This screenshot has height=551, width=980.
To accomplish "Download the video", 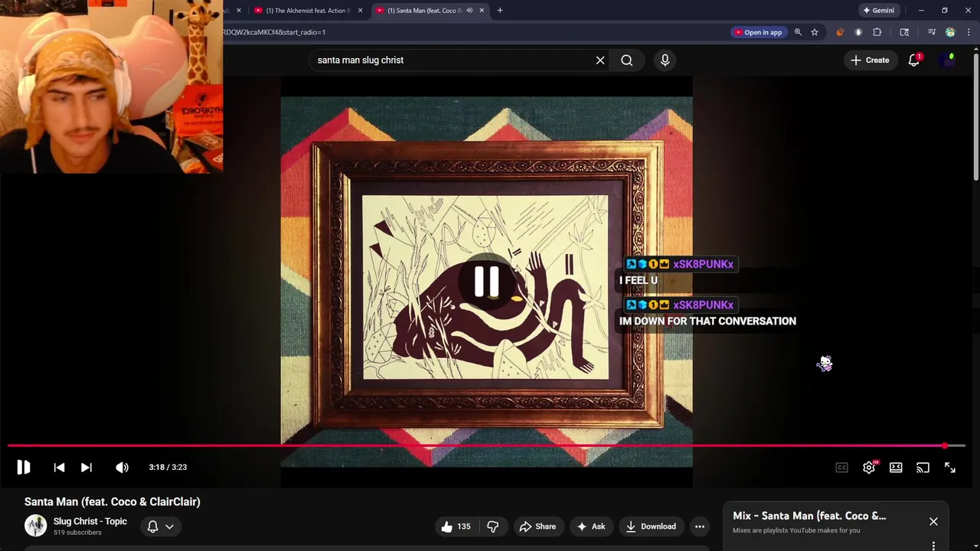I will [651, 527].
